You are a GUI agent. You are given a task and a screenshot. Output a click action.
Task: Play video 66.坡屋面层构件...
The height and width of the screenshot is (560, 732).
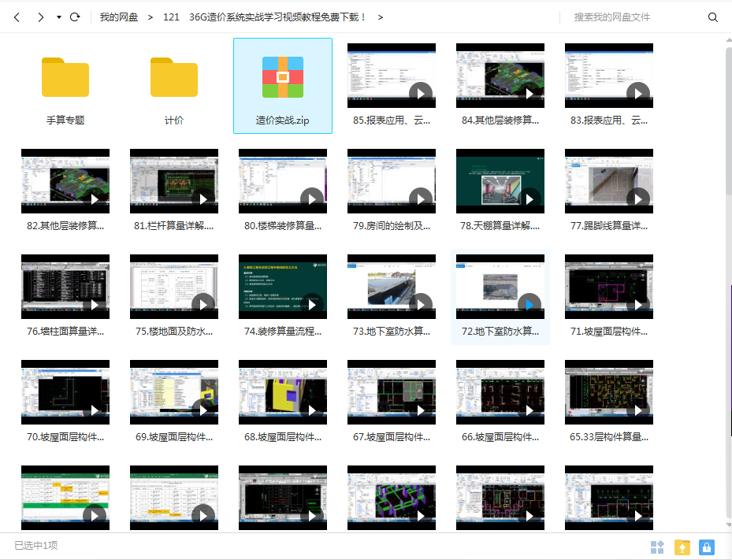[x=529, y=410]
